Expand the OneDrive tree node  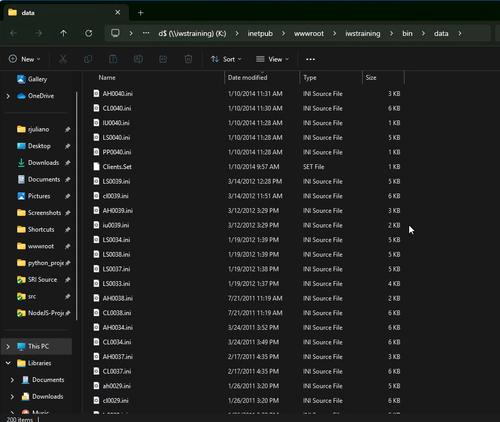[8, 96]
